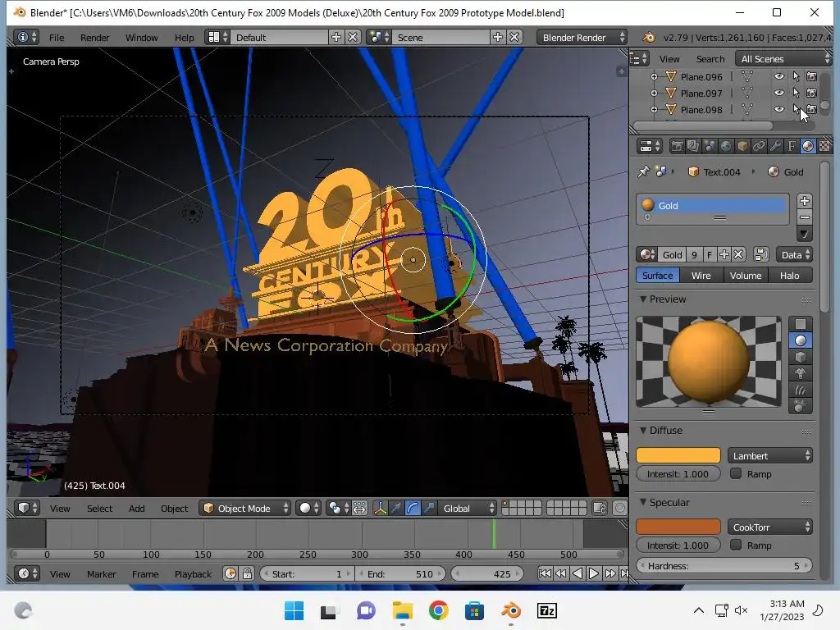Open the CookTorr specular shader dropdown
840x630 pixels.
click(x=769, y=527)
